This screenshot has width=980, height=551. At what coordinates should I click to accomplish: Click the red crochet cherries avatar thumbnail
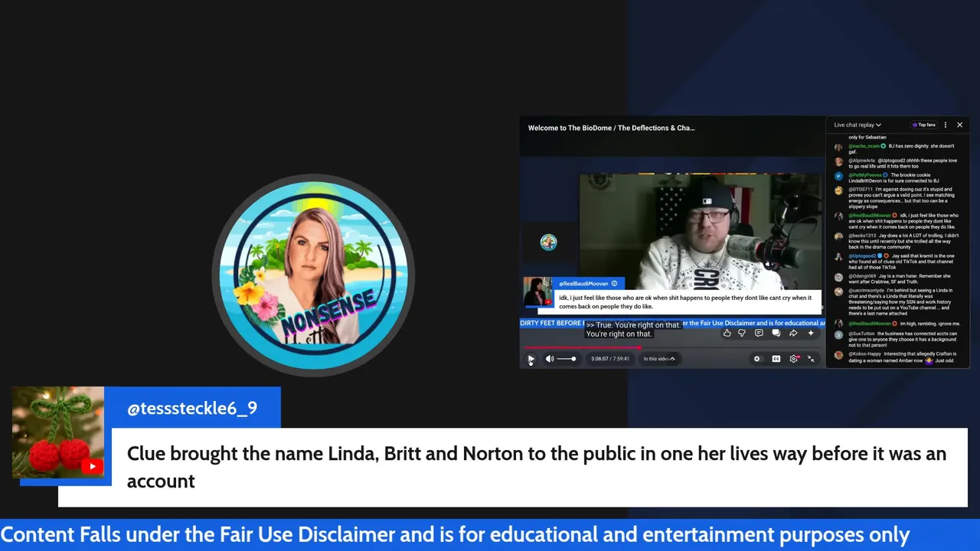tap(58, 432)
